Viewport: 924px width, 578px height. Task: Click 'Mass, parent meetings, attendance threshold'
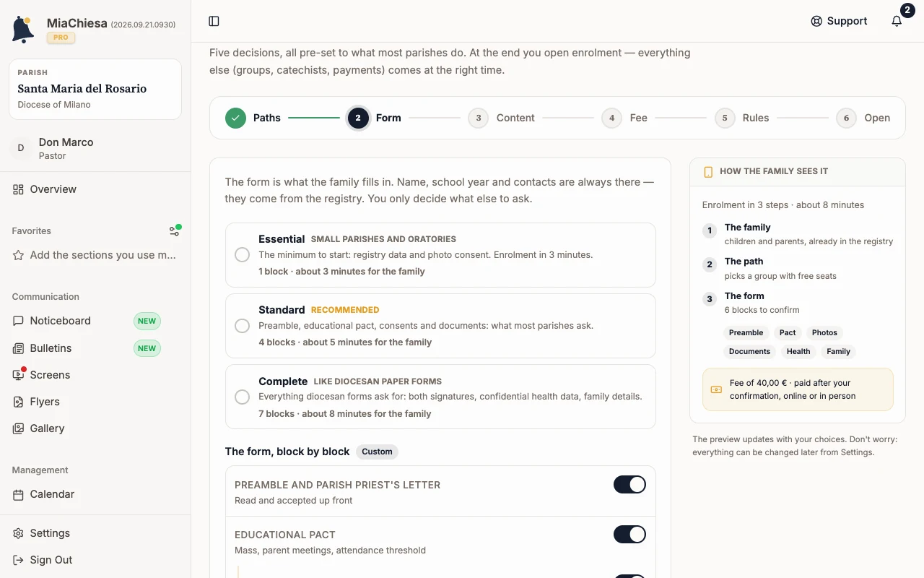click(330, 551)
